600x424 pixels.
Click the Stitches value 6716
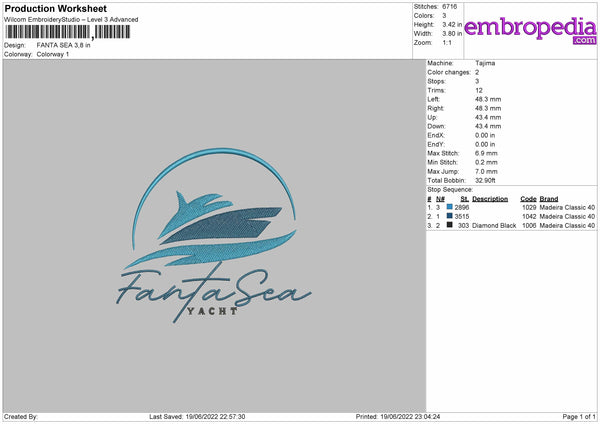(450, 7)
